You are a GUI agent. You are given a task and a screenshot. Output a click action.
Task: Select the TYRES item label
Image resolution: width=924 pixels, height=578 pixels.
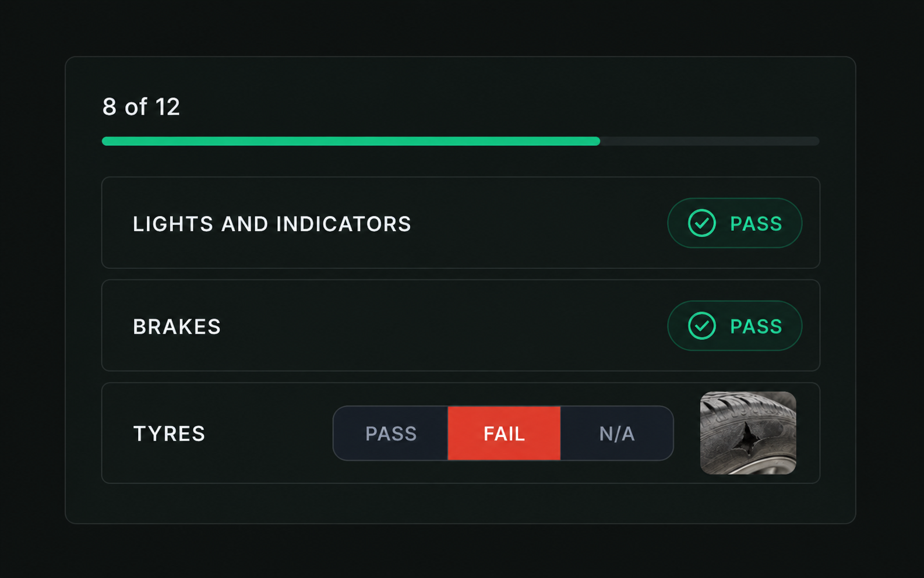169,433
